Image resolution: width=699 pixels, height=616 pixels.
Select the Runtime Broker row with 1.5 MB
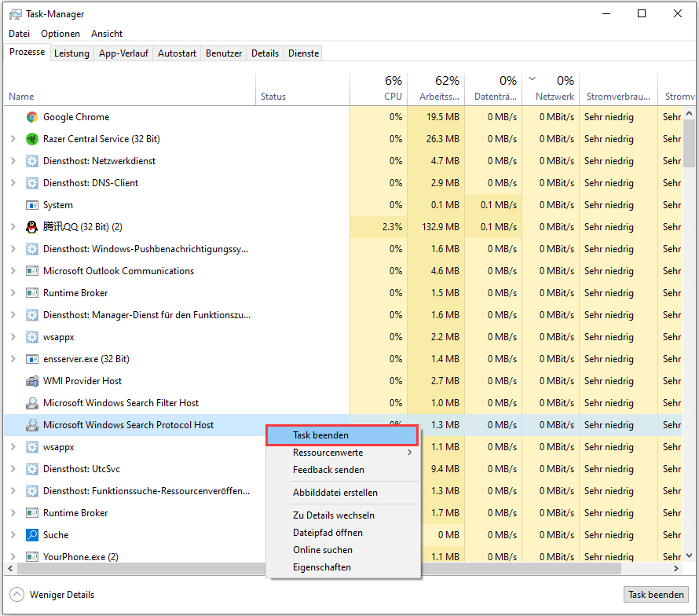pos(343,293)
